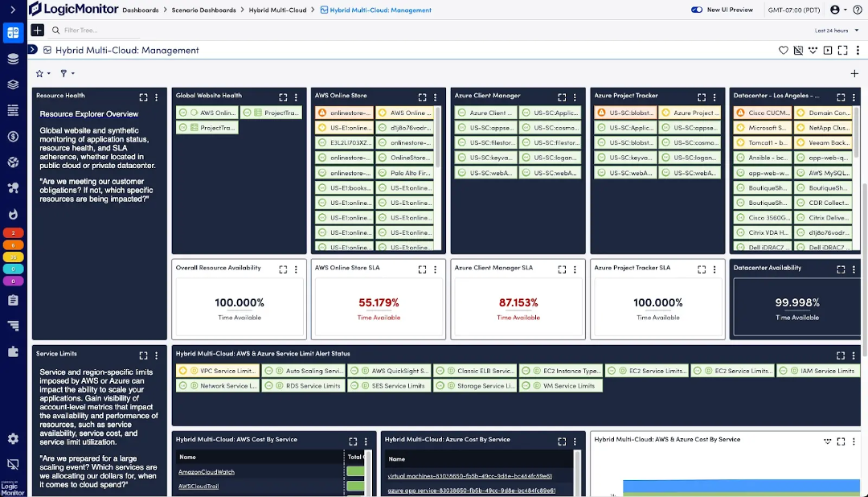Screen dimensions: 868x497
Task: Open the three-dot menu on Azure Project Tracker widget
Action: [x=713, y=97]
